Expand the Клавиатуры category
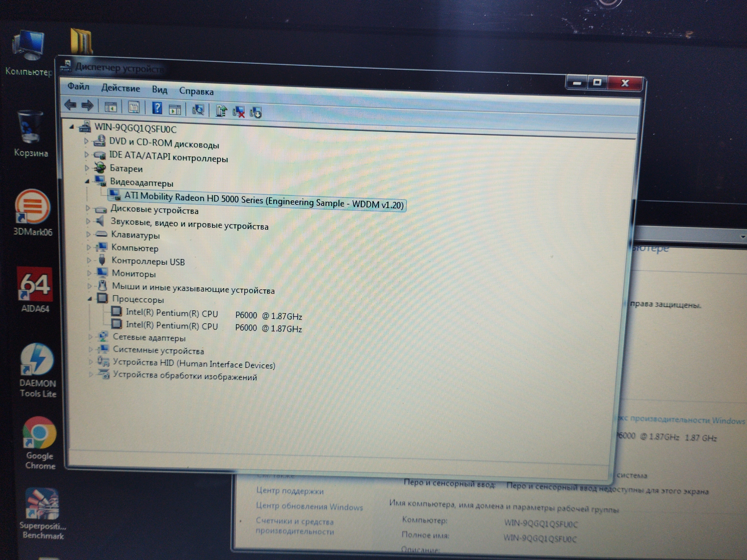Screen dimensions: 747x560 88,234
